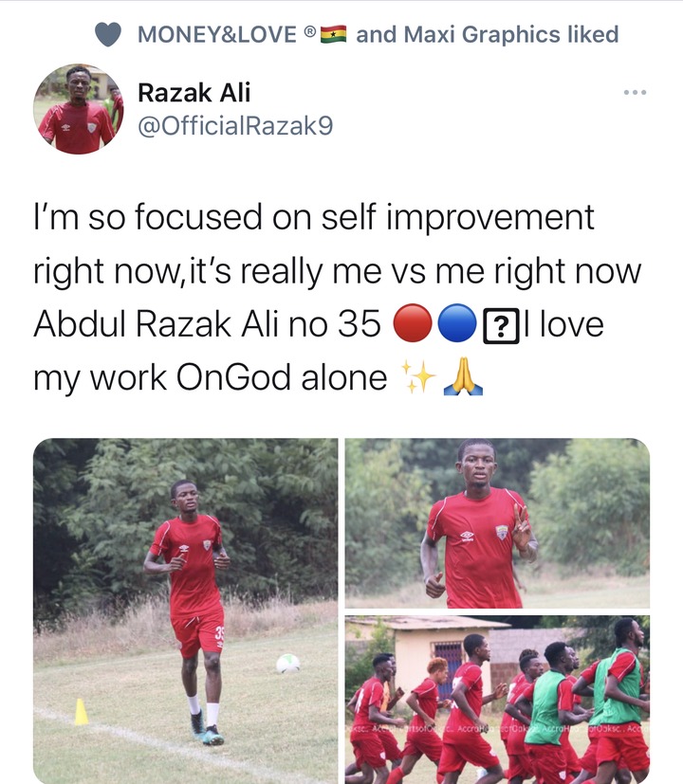
Task: Click the heart liked icon at top
Action: [108, 34]
